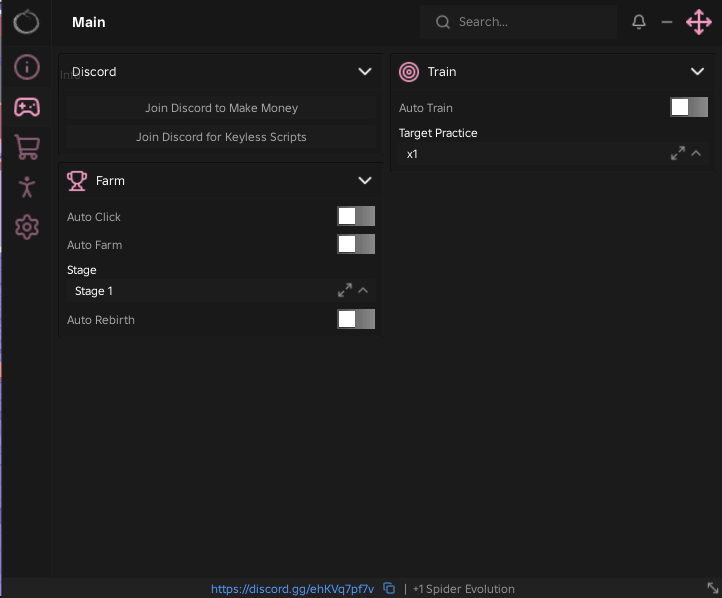Click Join Discord to Make Money
The height and width of the screenshot is (598, 722).
click(221, 108)
